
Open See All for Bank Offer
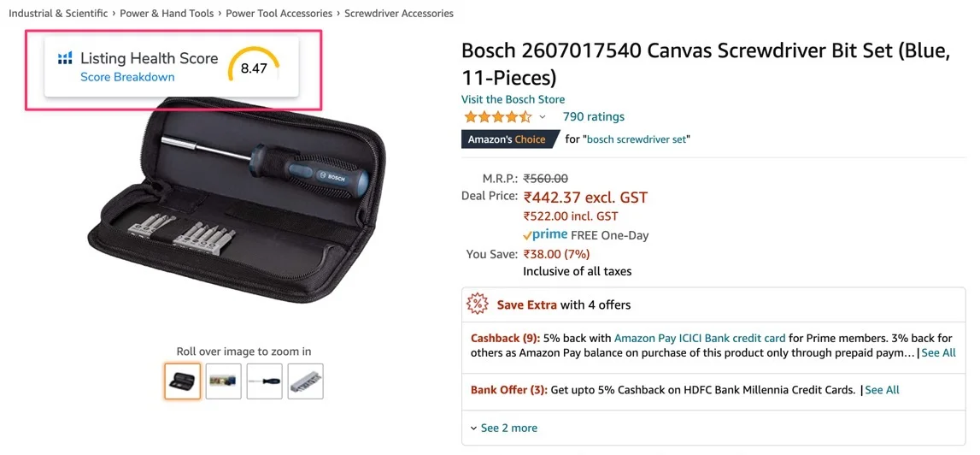tap(882, 390)
